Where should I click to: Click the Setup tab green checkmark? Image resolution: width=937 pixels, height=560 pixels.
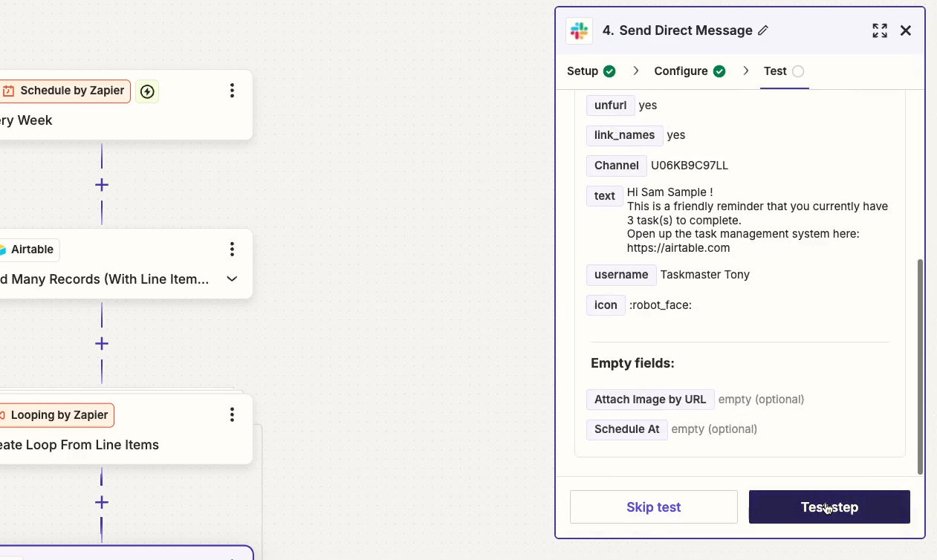(609, 71)
